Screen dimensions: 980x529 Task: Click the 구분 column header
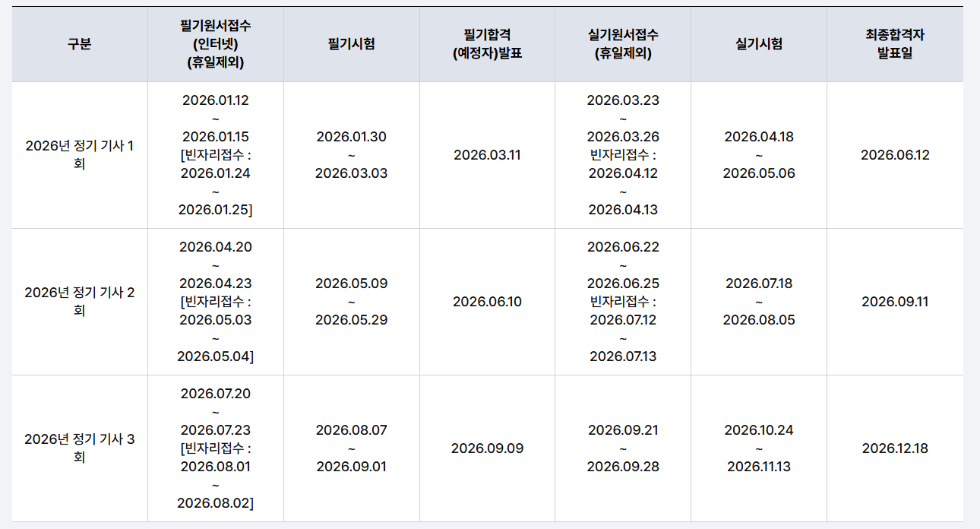[80, 44]
